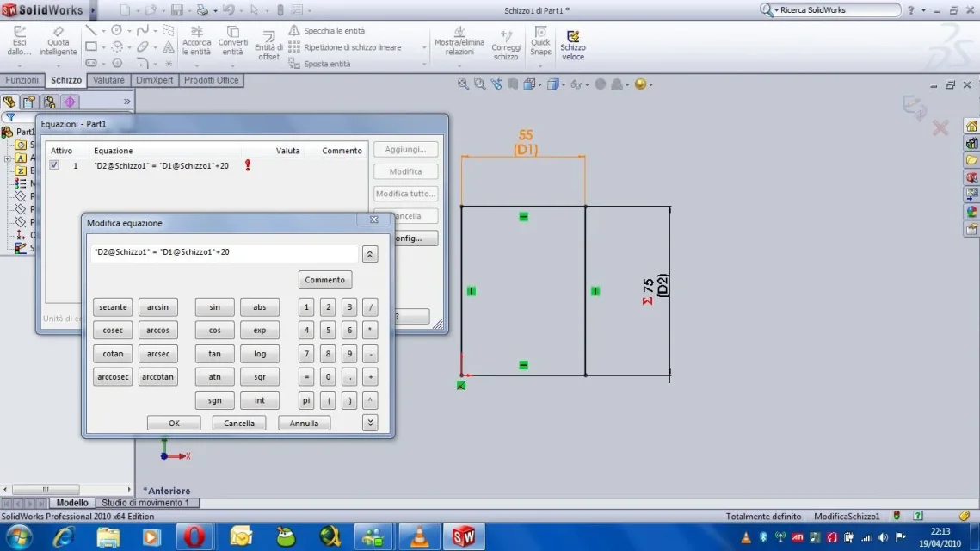Click the equation text input field
Screen dimensions: 980x551
[x=224, y=252]
